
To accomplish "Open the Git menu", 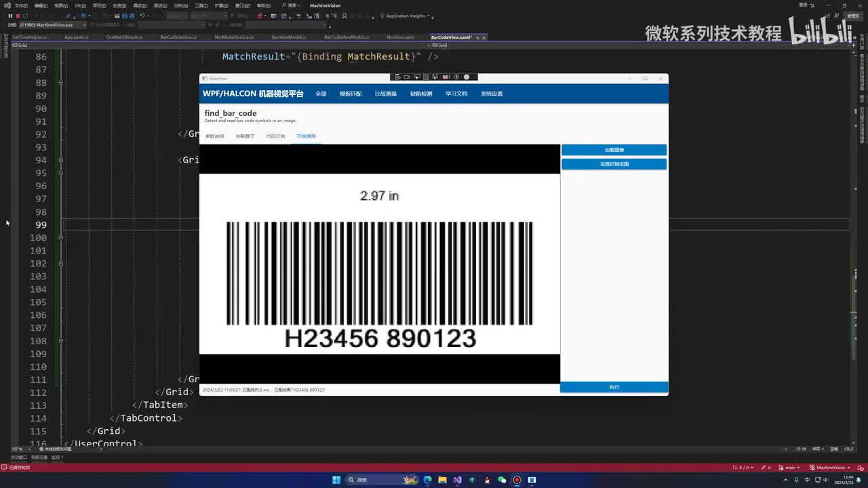I will [x=80, y=5].
